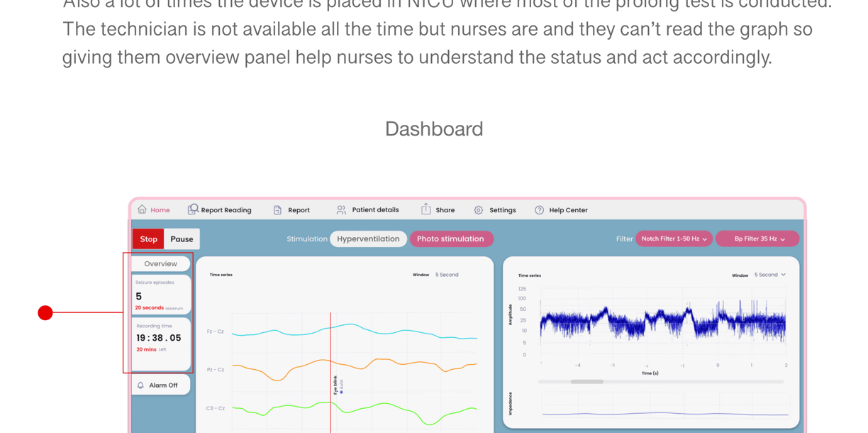The image size is (868, 433).
Task: Open the Settings gear icon
Action: pos(479,210)
